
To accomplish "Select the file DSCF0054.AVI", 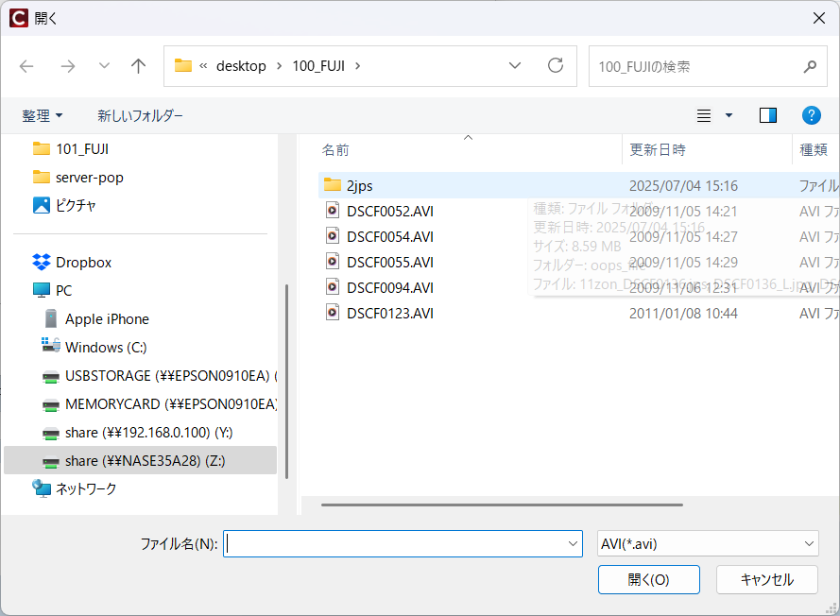I will click(x=390, y=237).
